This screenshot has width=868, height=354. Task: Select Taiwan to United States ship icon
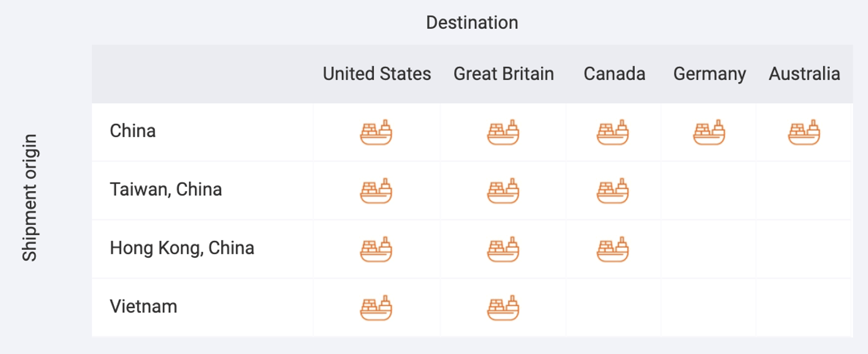tap(376, 191)
